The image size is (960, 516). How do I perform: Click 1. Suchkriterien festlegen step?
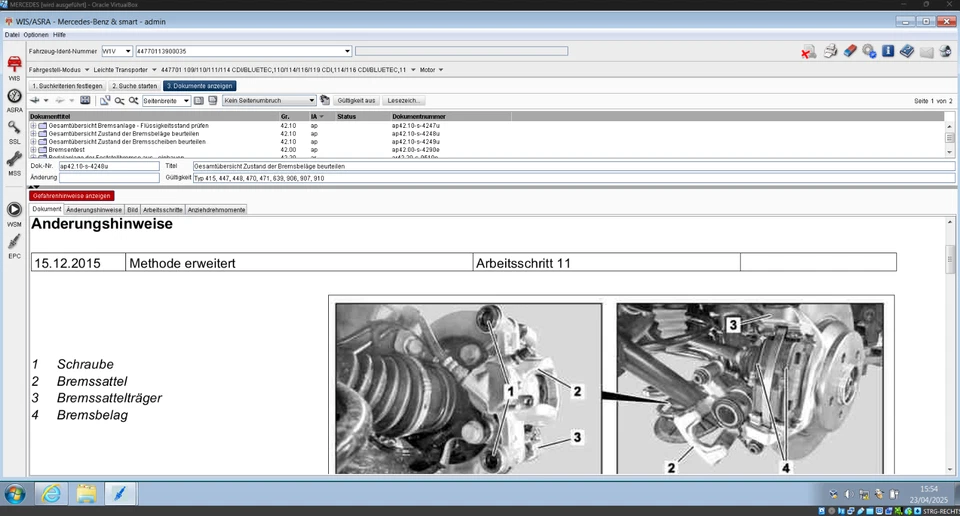67,86
